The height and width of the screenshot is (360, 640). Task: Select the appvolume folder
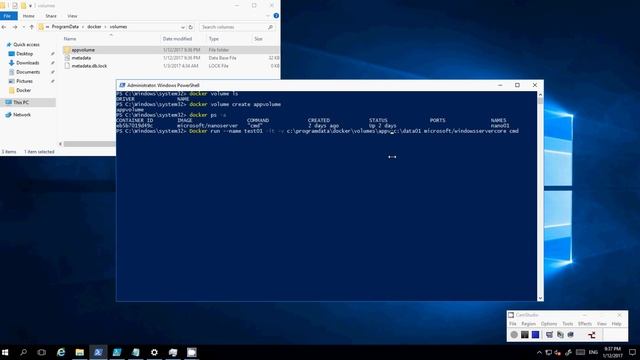point(83,50)
